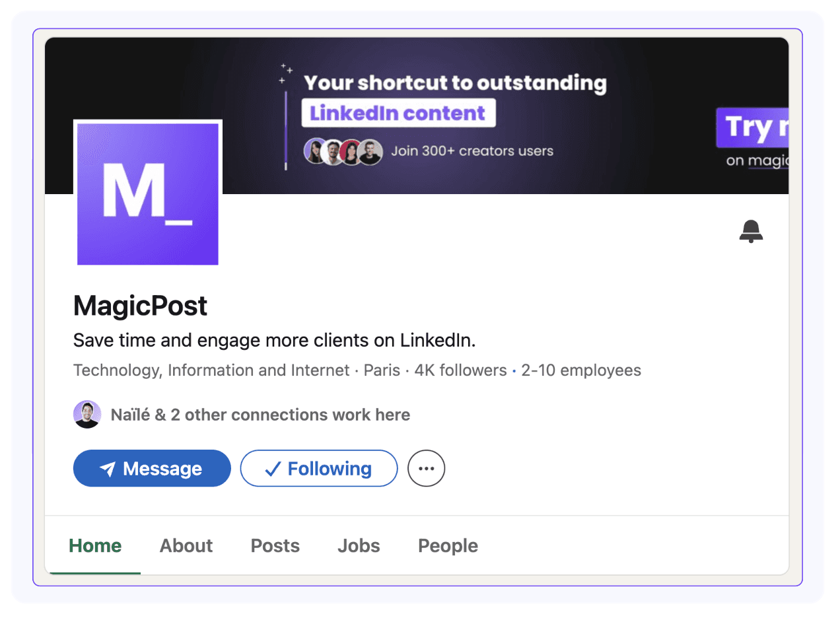The image size is (840, 618).
Task: Click the LinkedIn content banner label
Action: click(x=398, y=113)
